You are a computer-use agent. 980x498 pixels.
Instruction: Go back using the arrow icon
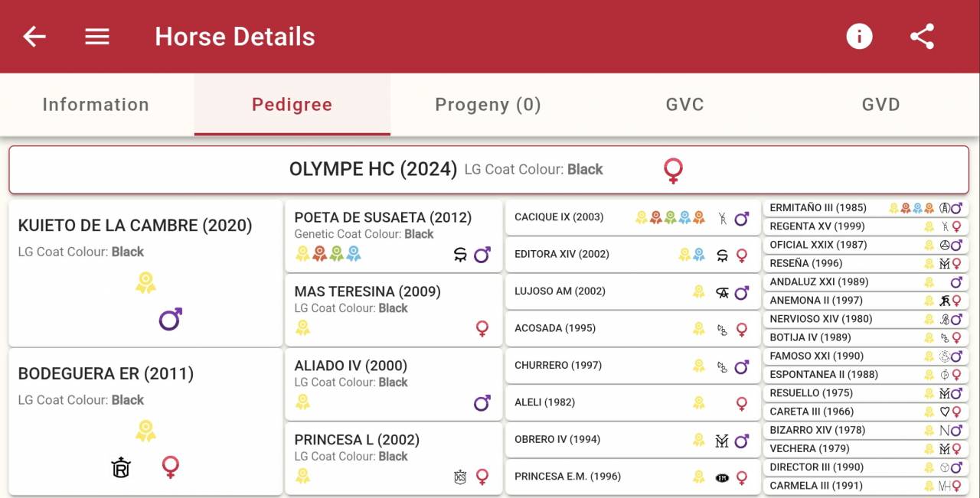pos(34,37)
